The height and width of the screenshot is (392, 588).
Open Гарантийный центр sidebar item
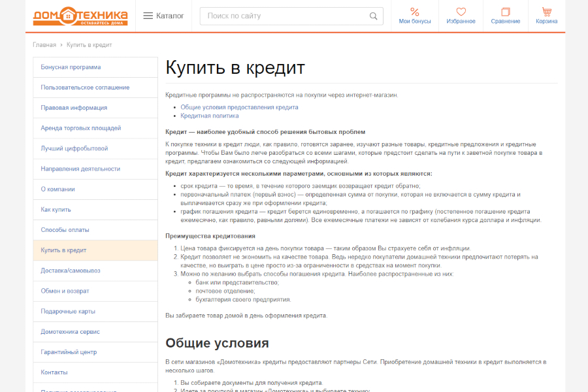click(69, 352)
